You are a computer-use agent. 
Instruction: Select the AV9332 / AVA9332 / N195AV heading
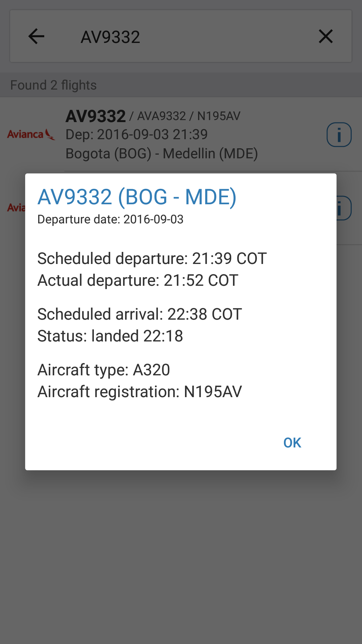coord(153,116)
